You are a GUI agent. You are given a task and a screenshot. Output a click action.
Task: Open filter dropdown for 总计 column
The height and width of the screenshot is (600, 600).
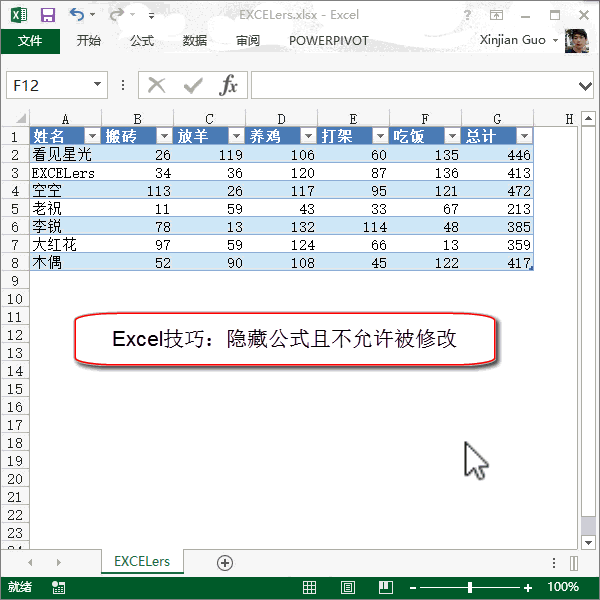524,136
